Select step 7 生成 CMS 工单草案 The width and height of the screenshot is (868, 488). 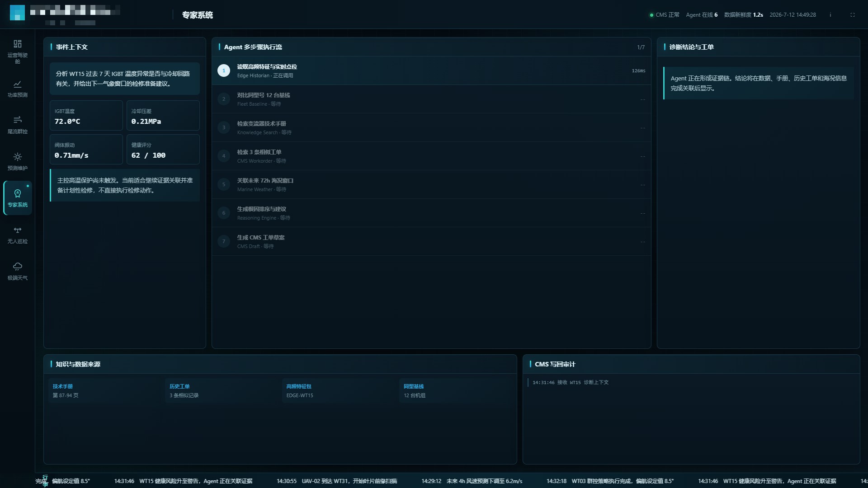coord(431,241)
